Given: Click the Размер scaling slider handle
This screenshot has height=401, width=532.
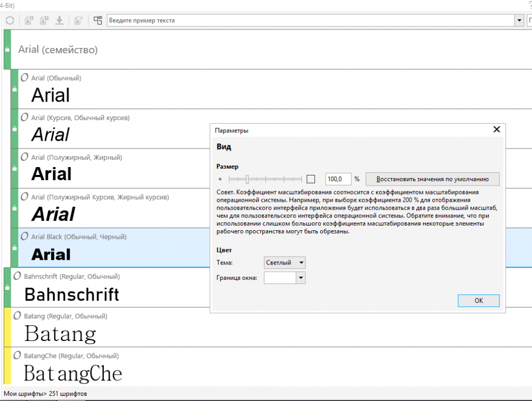Looking at the screenshot, I should click(248, 179).
